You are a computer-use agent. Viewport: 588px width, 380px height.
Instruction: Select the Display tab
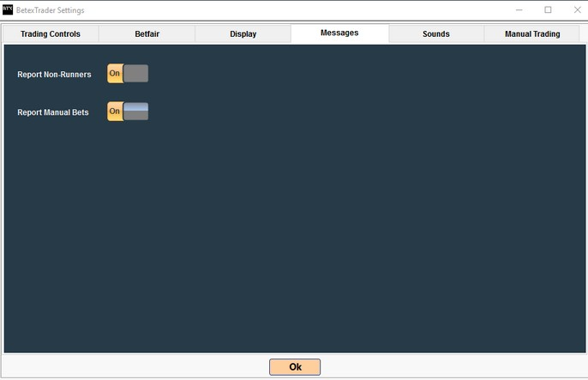[x=243, y=34]
